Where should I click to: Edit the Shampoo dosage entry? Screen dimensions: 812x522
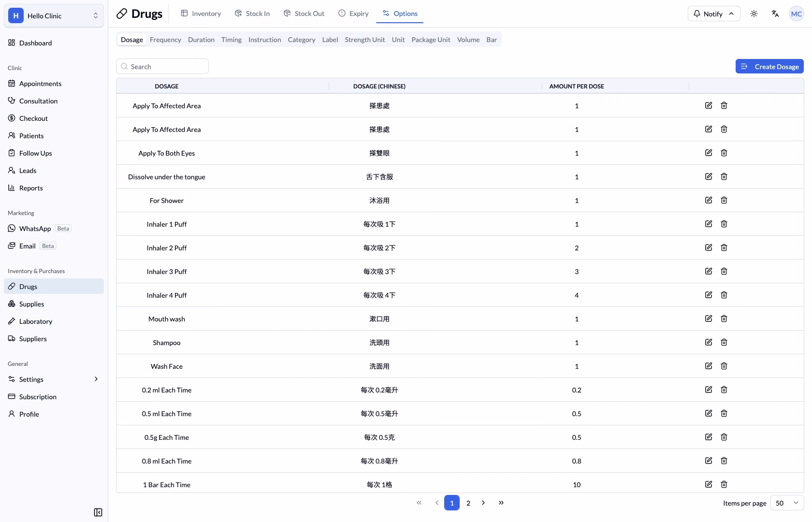click(x=709, y=342)
